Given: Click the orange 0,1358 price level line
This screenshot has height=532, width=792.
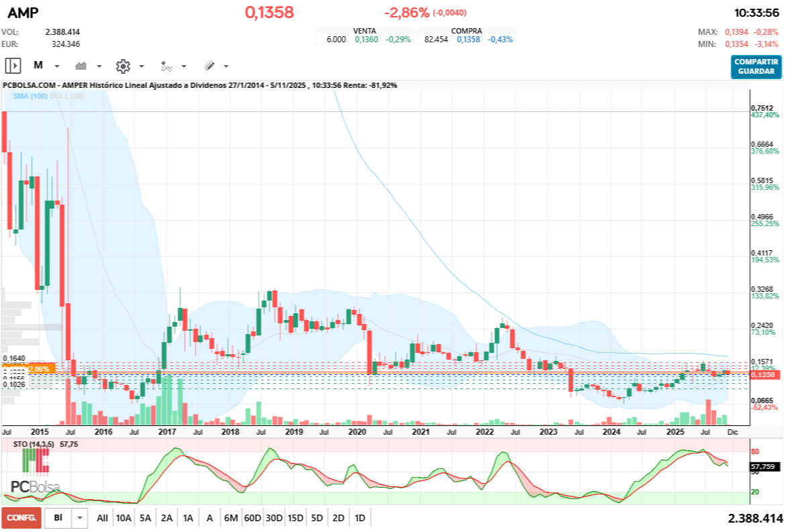Looking at the screenshot, I should 403,373.
